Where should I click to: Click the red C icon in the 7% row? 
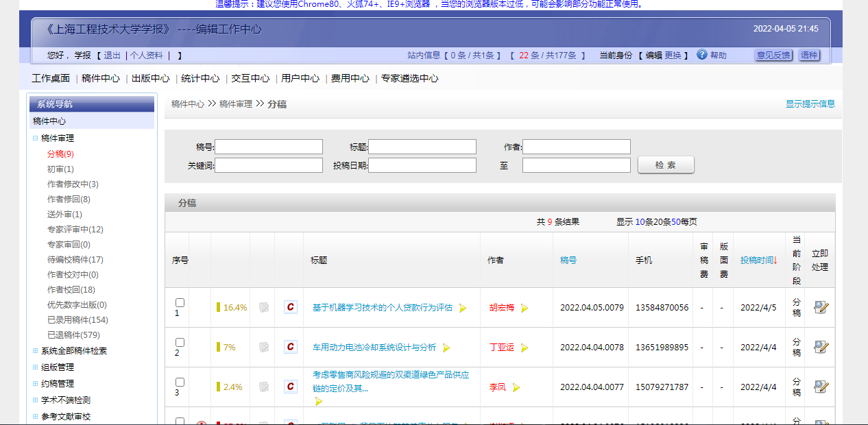tap(291, 347)
